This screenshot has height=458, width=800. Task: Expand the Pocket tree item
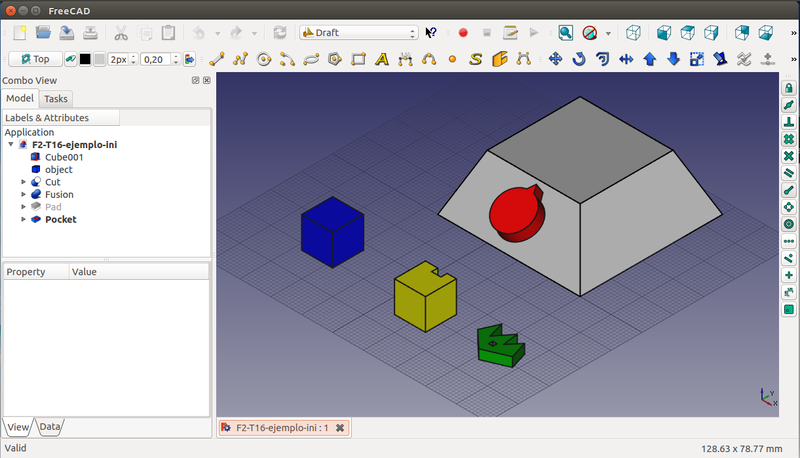pos(23,219)
